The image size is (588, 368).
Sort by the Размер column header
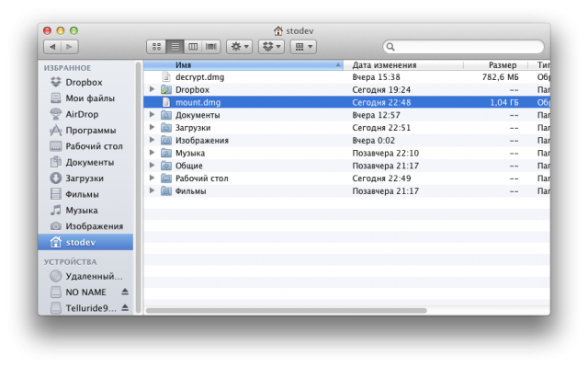pos(496,65)
